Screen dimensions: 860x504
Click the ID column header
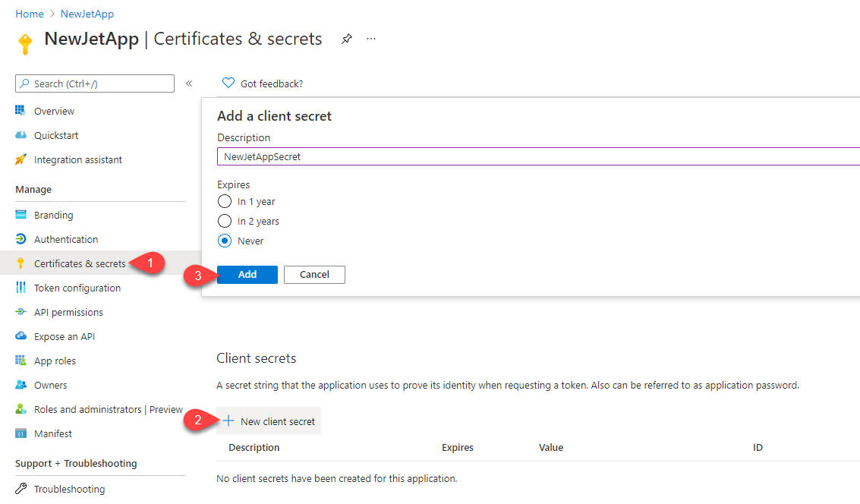coord(758,448)
